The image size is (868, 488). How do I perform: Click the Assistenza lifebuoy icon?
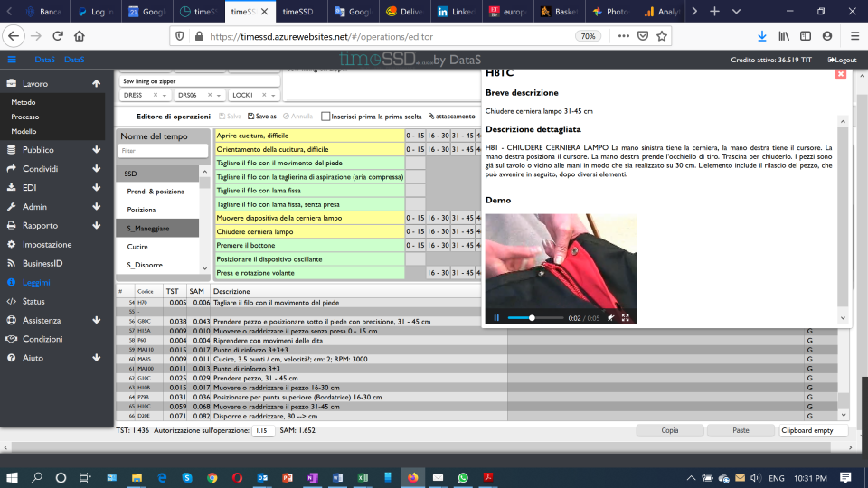point(11,320)
